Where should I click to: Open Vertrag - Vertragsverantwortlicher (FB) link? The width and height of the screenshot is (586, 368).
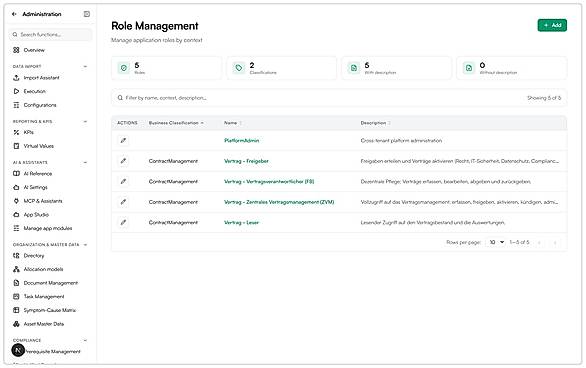[x=269, y=182]
